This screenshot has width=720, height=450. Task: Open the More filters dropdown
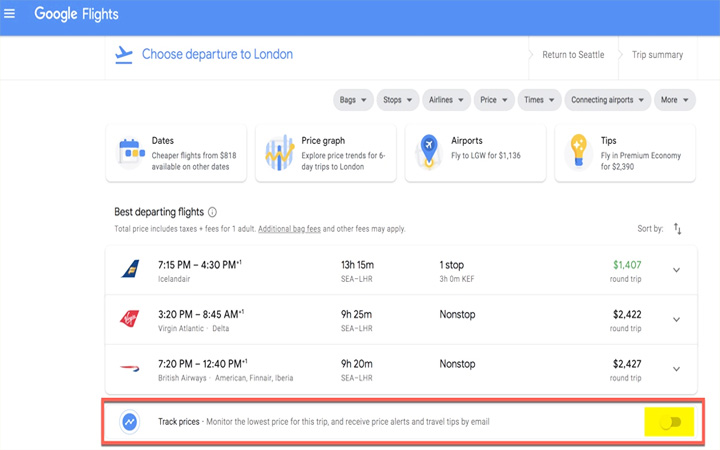tap(675, 100)
